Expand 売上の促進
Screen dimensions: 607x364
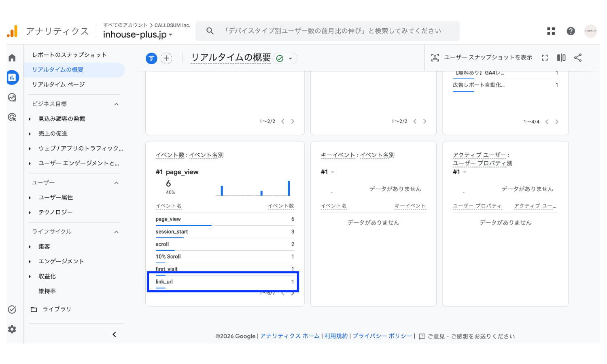click(x=30, y=134)
